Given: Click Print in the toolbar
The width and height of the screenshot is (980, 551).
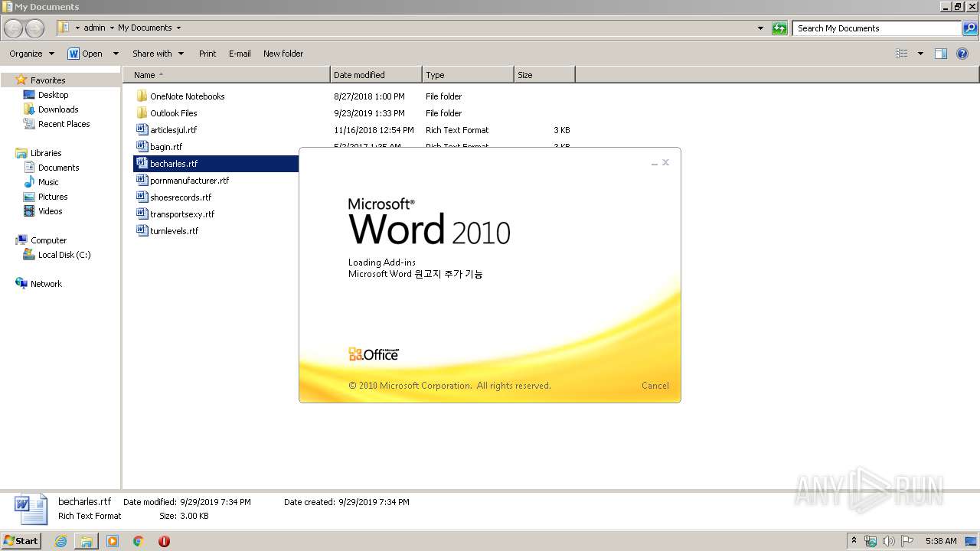Looking at the screenshot, I should tap(207, 54).
